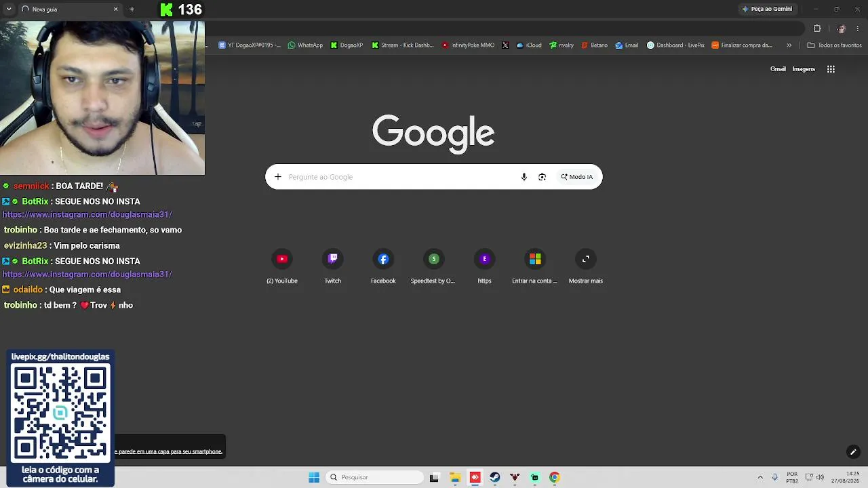
Task: Click the evizinha23 chat username
Action: click(x=25, y=246)
